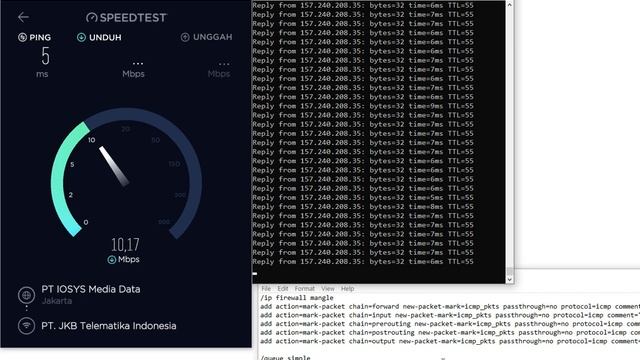Click the chain=input line in Notepad
The height and width of the screenshot is (360, 640).
450,315
